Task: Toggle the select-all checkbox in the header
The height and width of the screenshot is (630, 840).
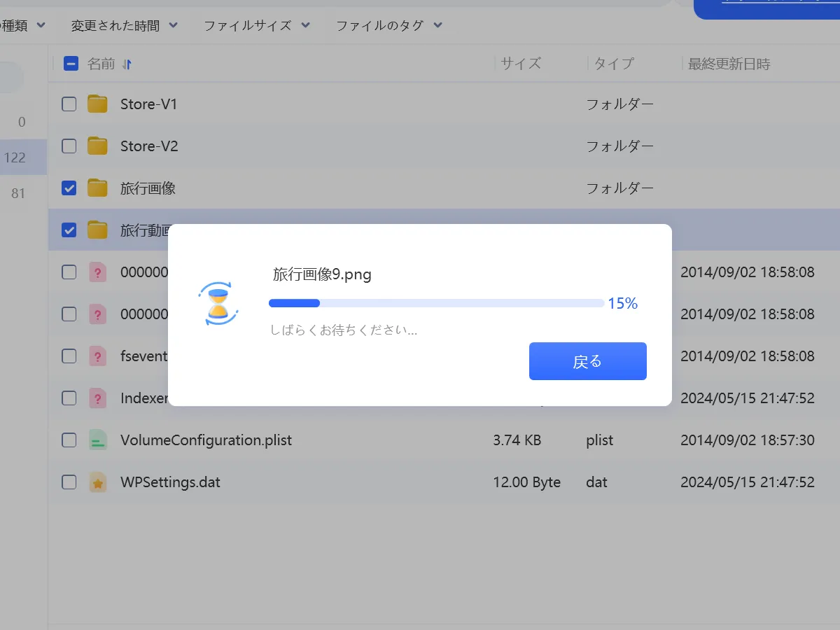Action: click(x=70, y=63)
